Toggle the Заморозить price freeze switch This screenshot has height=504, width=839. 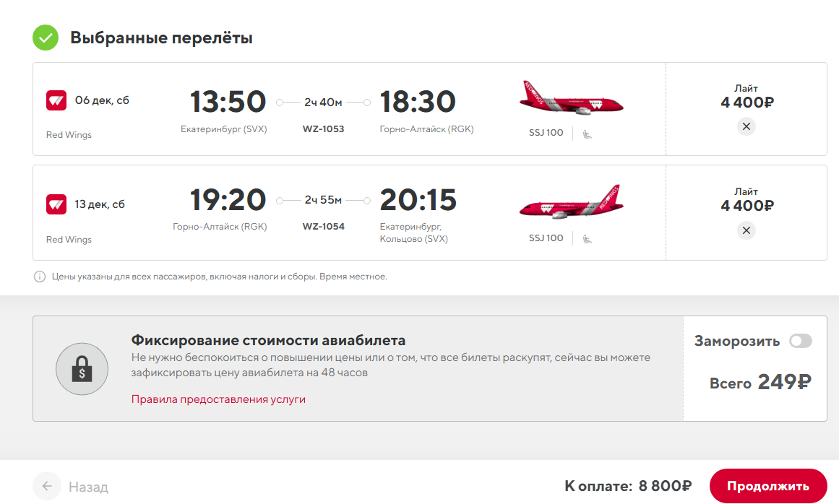(801, 341)
